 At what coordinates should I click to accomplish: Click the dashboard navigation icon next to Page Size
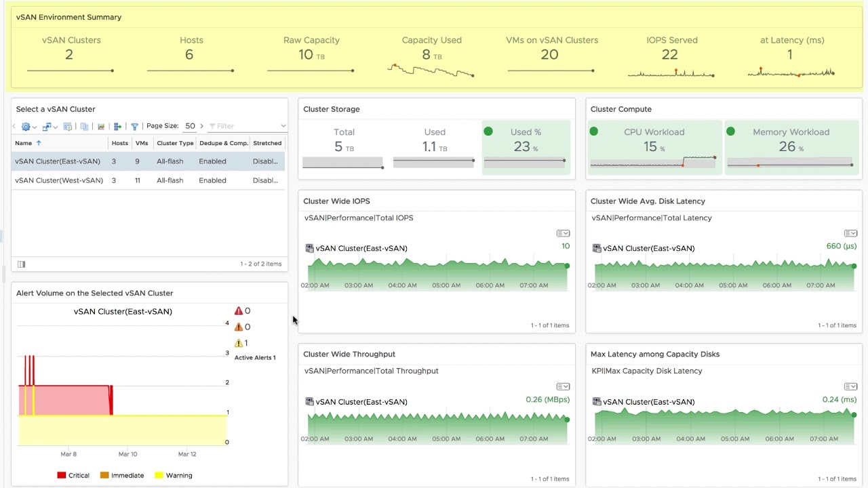tap(68, 126)
